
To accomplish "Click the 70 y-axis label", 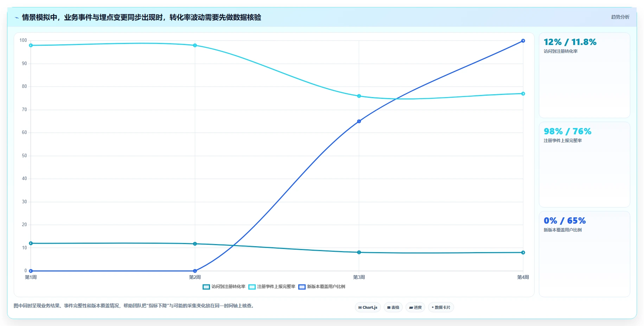I will [x=24, y=110].
